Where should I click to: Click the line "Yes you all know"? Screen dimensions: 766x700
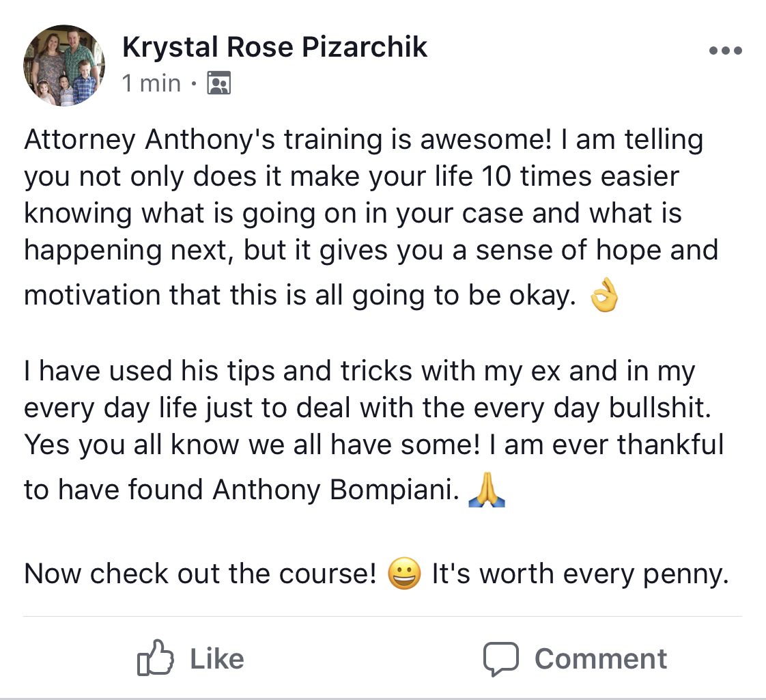coord(373,445)
